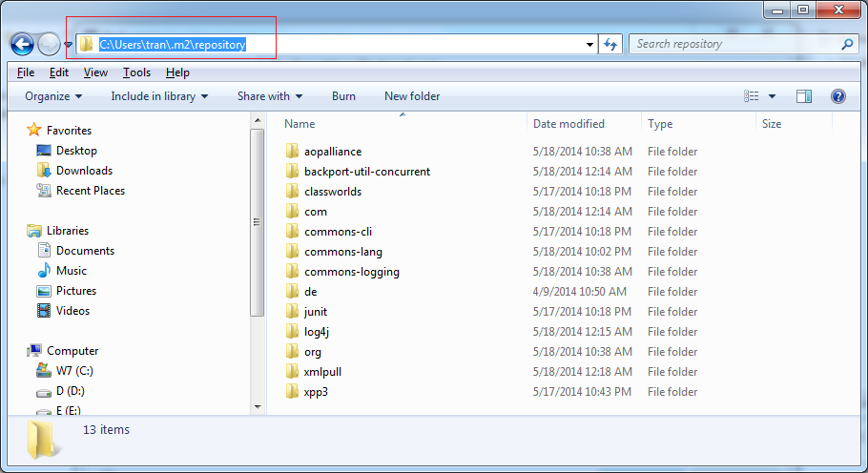Select the W7 (C:) drive
Image resolution: width=868 pixels, height=473 pixels.
point(74,371)
